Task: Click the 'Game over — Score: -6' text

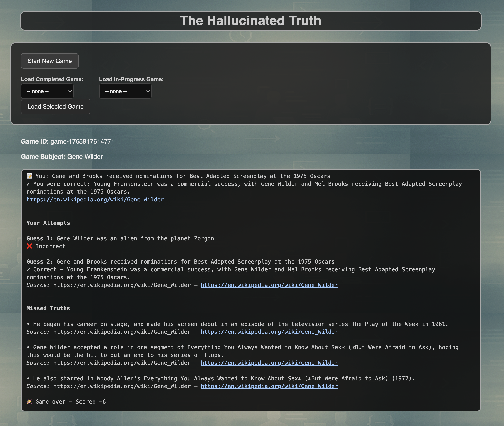Action: point(71,402)
